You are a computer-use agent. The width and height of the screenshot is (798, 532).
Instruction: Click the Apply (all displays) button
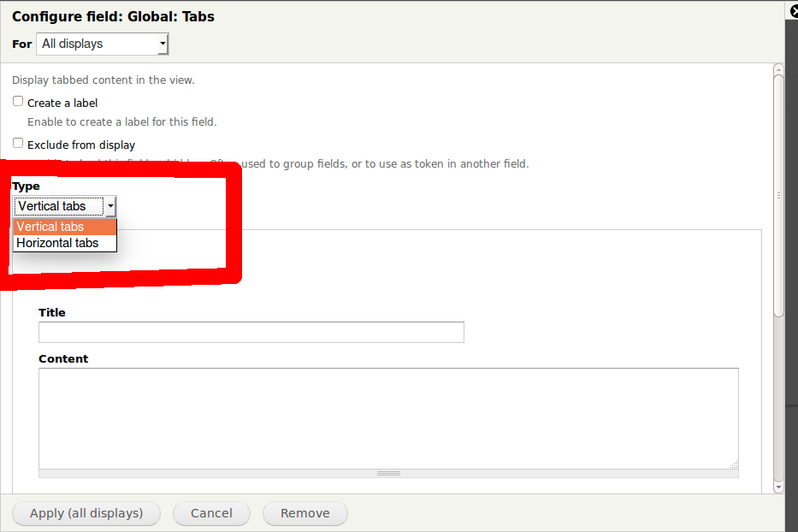click(86, 513)
